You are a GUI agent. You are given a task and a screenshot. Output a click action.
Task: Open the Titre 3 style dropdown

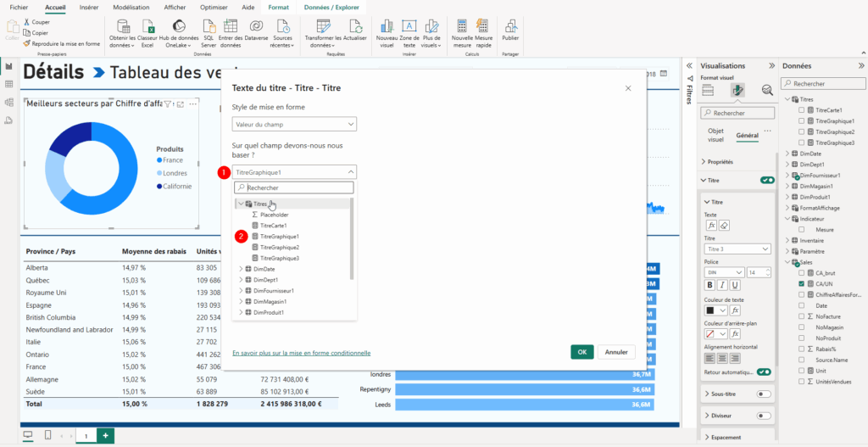(737, 249)
